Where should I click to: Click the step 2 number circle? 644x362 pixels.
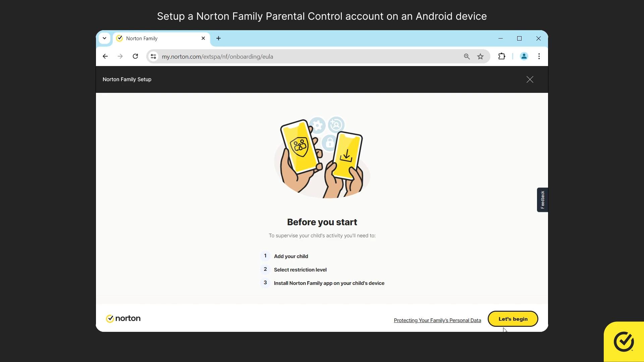click(265, 269)
